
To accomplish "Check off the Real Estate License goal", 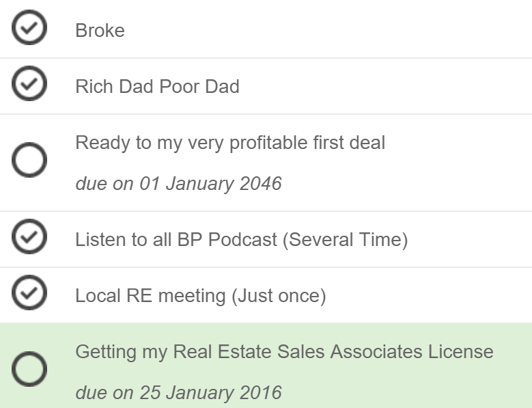I will coord(29,370).
